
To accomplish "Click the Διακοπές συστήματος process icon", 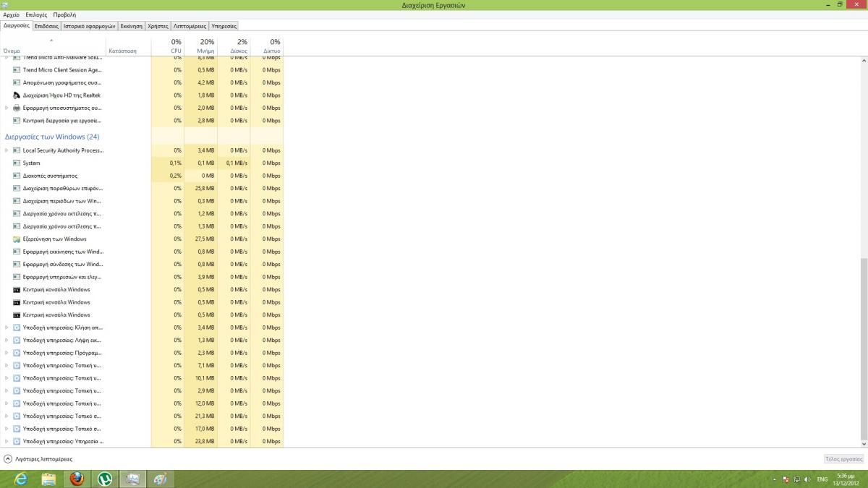I will coord(17,176).
